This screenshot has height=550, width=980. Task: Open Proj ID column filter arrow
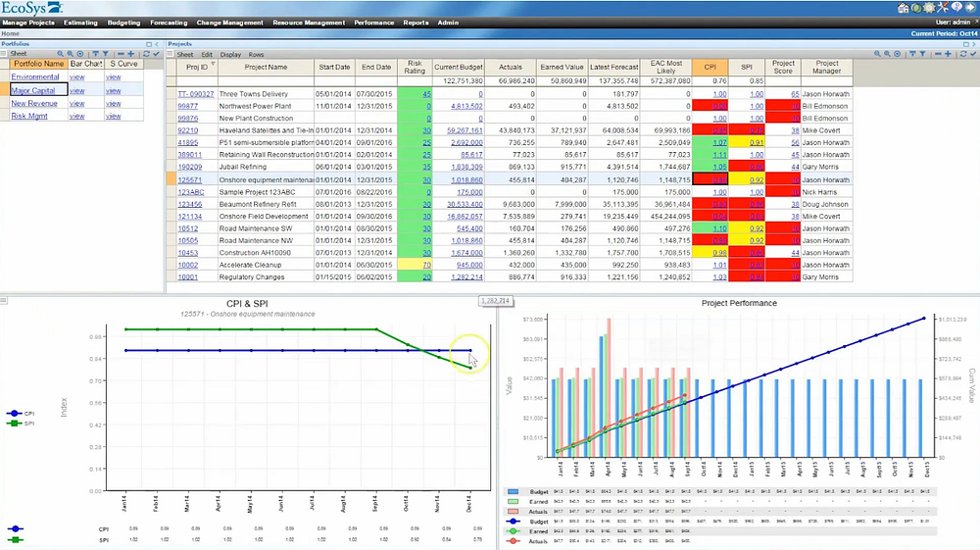point(214,64)
